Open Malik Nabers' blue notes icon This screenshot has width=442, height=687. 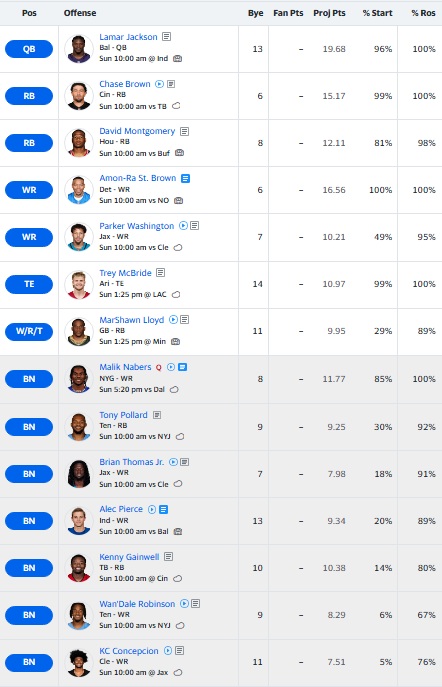(183, 367)
